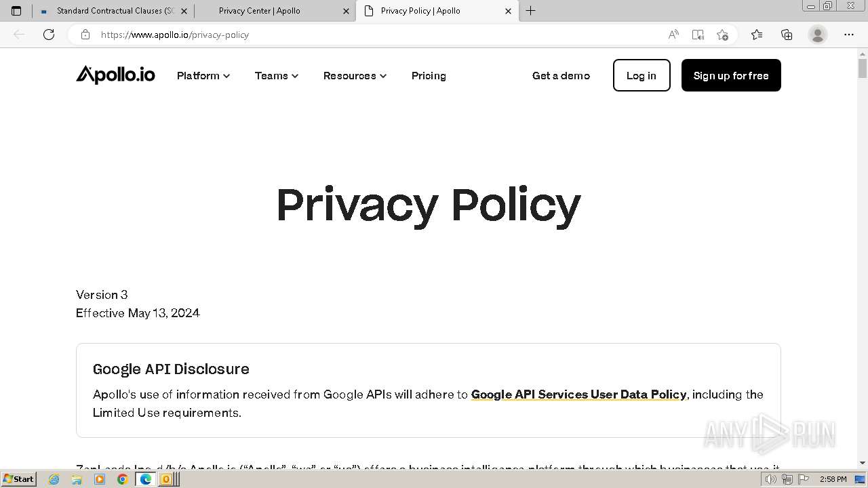This screenshot has height=488, width=868.
Task: Reload the page with refresh icon
Action: 49,35
